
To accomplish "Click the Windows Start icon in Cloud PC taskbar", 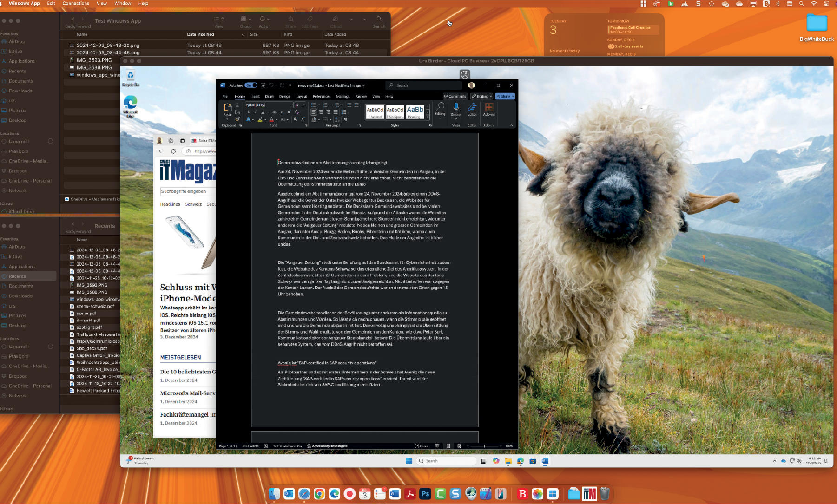I will [409, 461].
